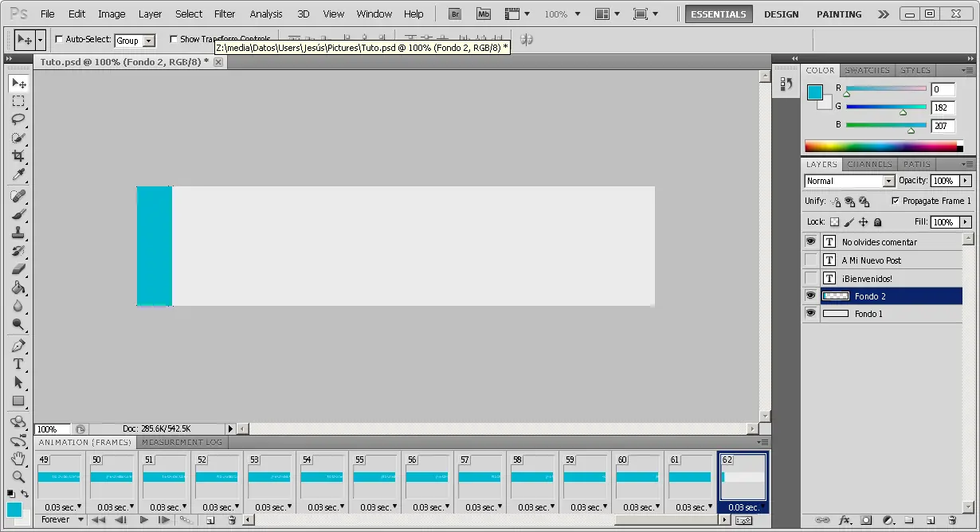Expand the workspace switcher chevrons
980x532 pixels.
pos(883,14)
